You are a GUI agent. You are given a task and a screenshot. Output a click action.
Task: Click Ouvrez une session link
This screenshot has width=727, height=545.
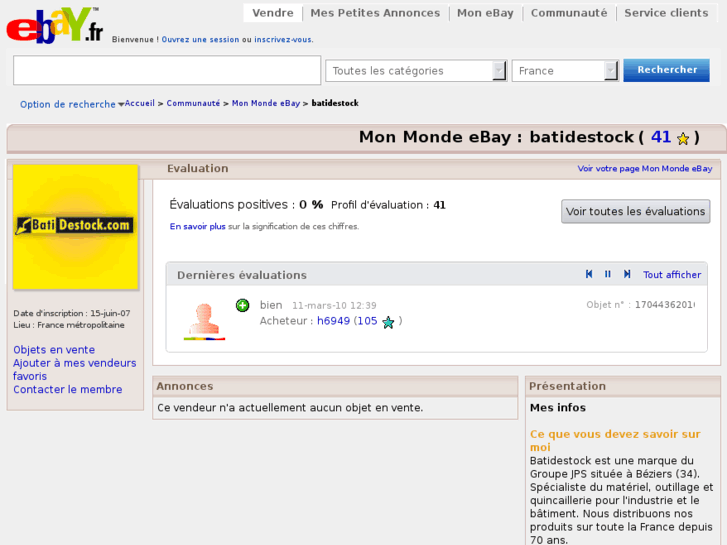pyautogui.click(x=200, y=40)
